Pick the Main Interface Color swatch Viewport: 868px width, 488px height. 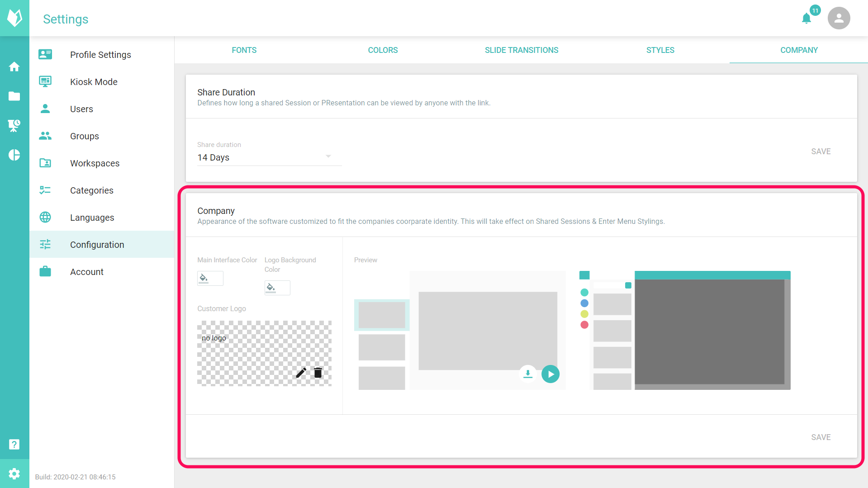[210, 278]
